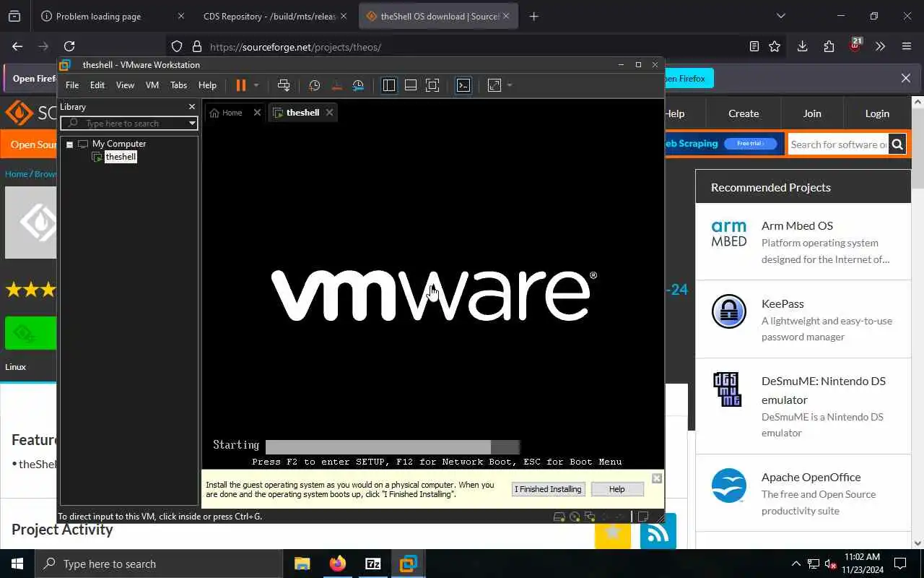Go back in Firefox
The height and width of the screenshot is (578, 924).
tap(17, 46)
